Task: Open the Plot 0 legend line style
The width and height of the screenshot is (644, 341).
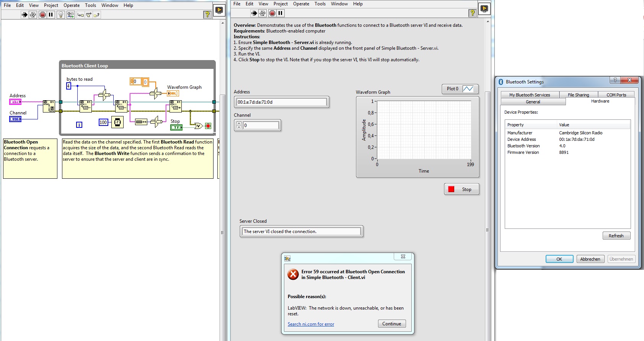Action: pyautogui.click(x=468, y=89)
